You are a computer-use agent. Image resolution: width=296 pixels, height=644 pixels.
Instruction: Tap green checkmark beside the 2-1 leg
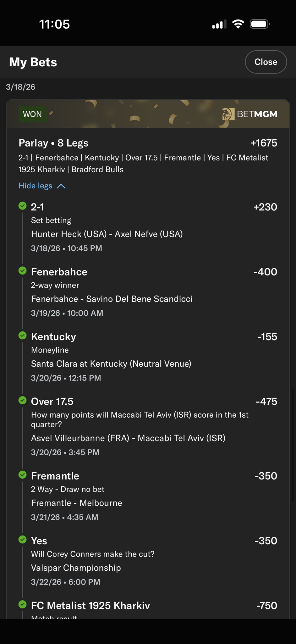pos(23,206)
